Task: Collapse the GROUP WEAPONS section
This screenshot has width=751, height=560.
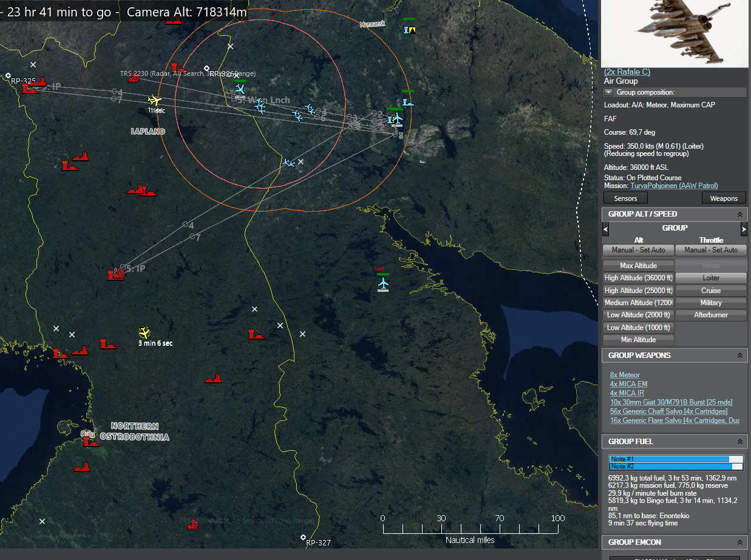Action: [x=739, y=356]
